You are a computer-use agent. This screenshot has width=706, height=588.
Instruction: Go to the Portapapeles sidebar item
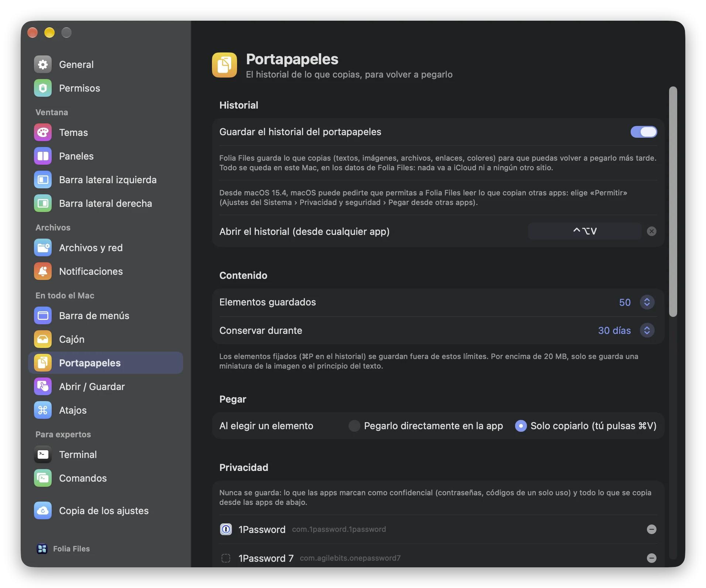(106, 363)
